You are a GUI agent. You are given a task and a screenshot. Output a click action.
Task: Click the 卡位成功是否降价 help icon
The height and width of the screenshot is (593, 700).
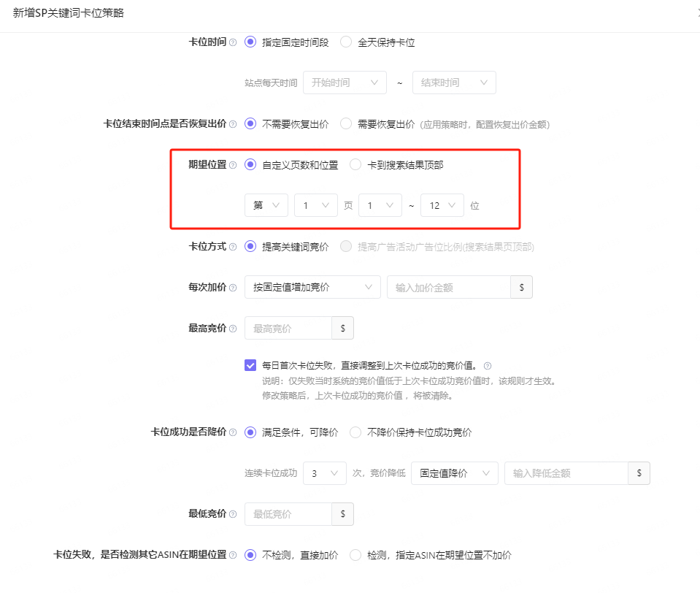click(232, 432)
